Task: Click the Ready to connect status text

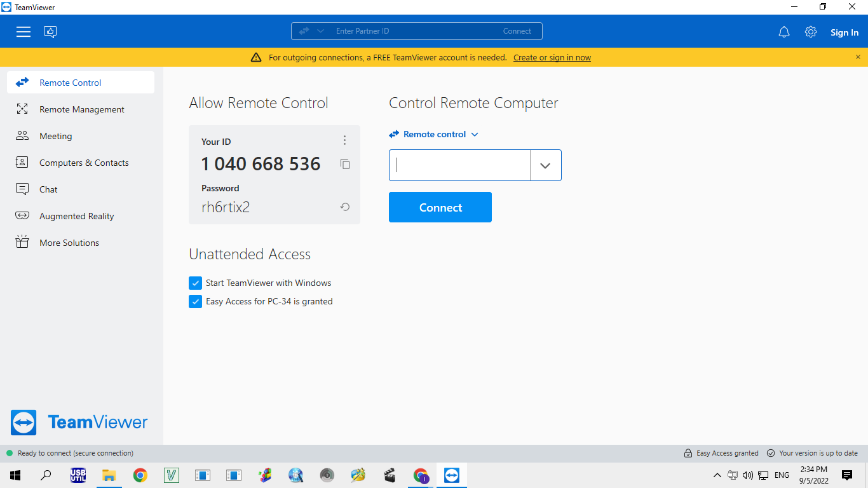Action: click(x=76, y=453)
